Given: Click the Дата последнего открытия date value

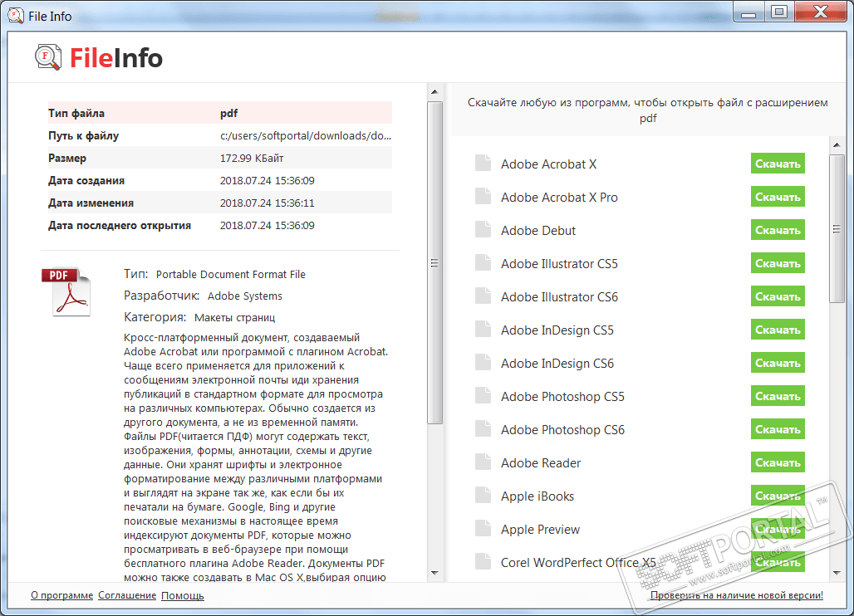Looking at the screenshot, I should (x=267, y=225).
